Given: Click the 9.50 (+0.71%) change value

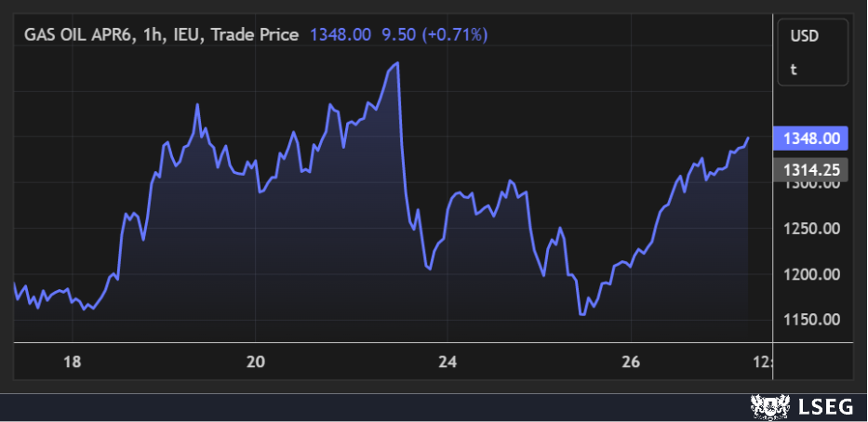Looking at the screenshot, I should 434,34.
